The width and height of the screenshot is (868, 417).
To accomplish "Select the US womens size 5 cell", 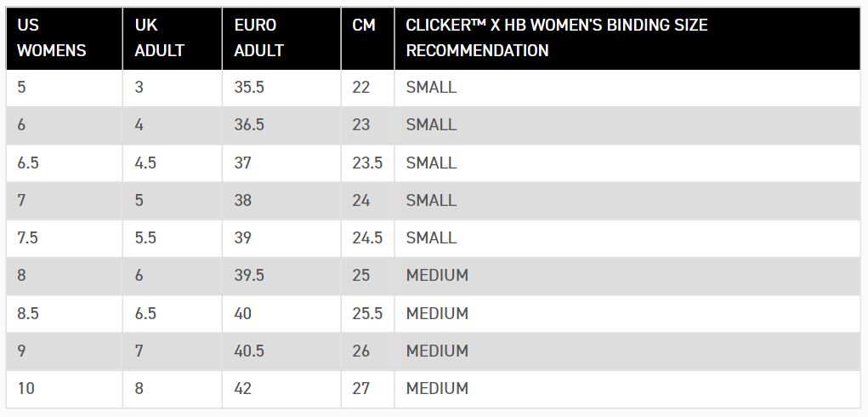I will pyautogui.click(x=22, y=88).
